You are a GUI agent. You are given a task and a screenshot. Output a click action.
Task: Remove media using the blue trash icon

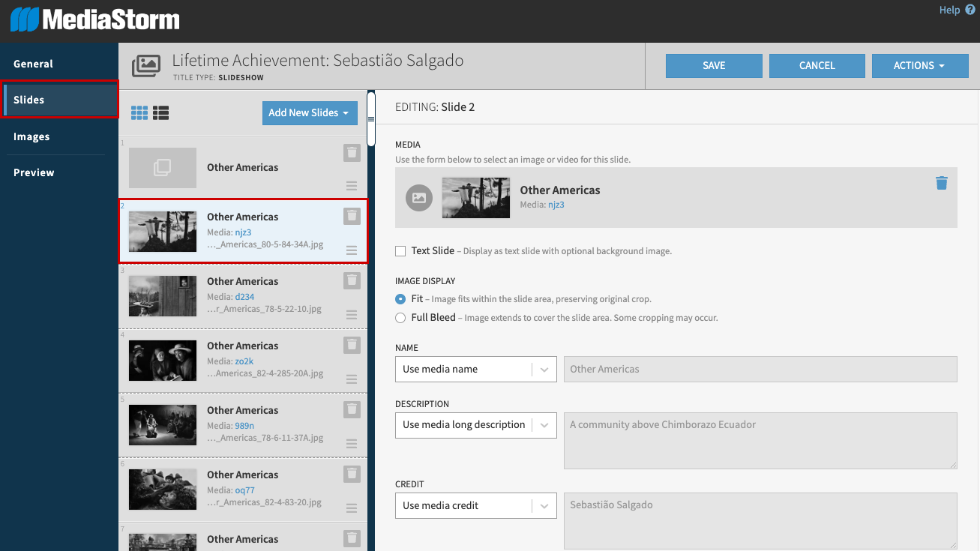point(942,183)
